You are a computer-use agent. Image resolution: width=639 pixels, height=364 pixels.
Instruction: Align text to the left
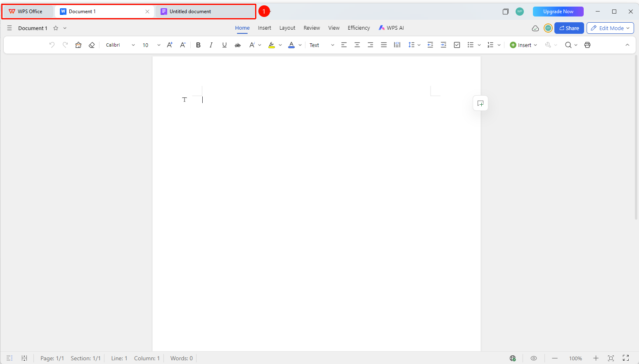click(x=344, y=45)
